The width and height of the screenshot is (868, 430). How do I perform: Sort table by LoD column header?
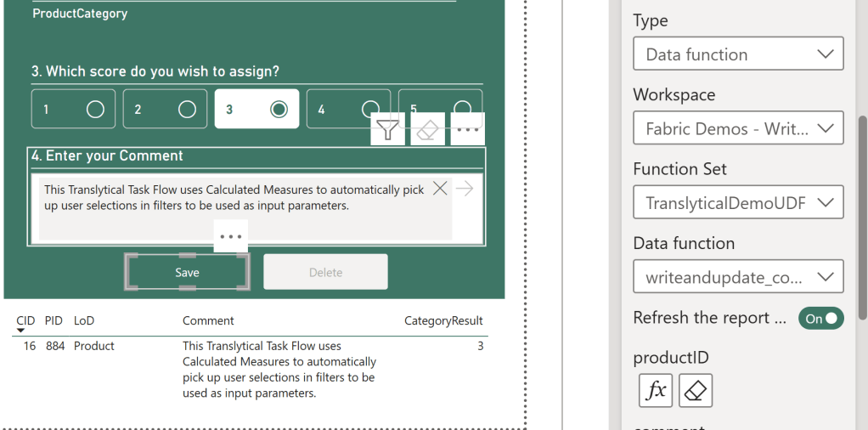point(84,321)
